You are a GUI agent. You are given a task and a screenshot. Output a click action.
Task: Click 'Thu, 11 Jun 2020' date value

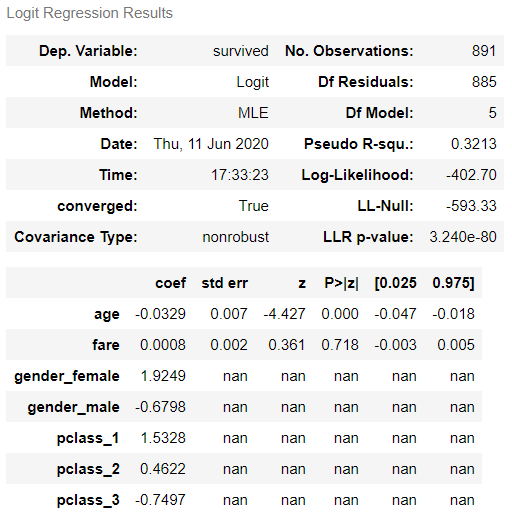tap(211, 144)
